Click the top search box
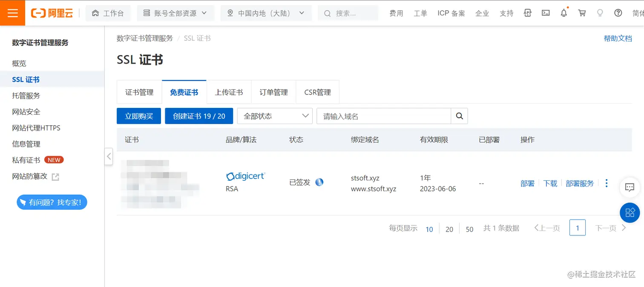644x287 pixels. click(x=348, y=13)
